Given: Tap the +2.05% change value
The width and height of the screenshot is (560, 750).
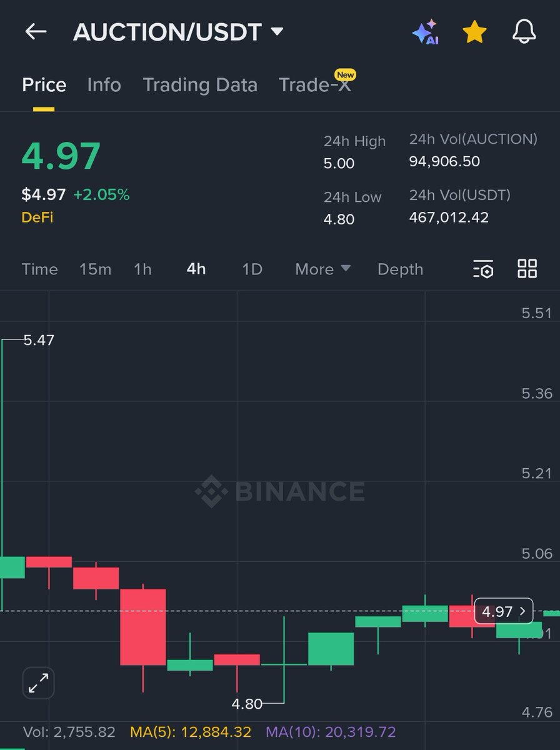Looking at the screenshot, I should point(101,194).
